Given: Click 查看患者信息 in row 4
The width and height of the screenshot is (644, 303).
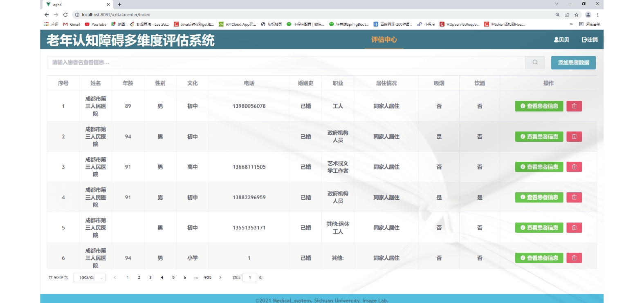Looking at the screenshot, I should click(x=539, y=197).
